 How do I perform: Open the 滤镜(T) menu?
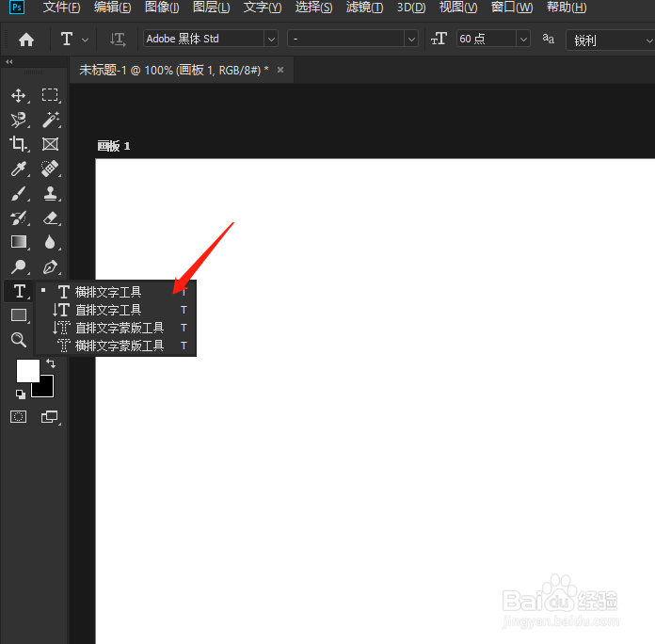click(x=365, y=8)
